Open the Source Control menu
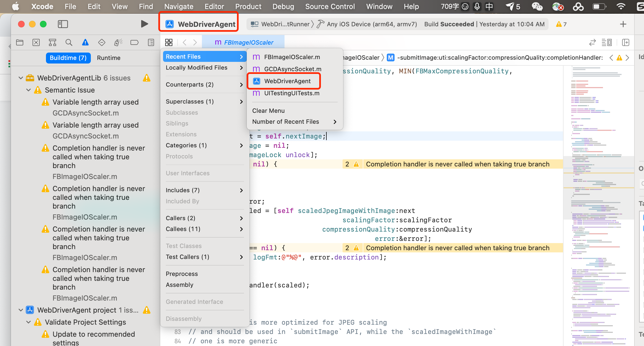This screenshot has width=644, height=346. point(330,7)
